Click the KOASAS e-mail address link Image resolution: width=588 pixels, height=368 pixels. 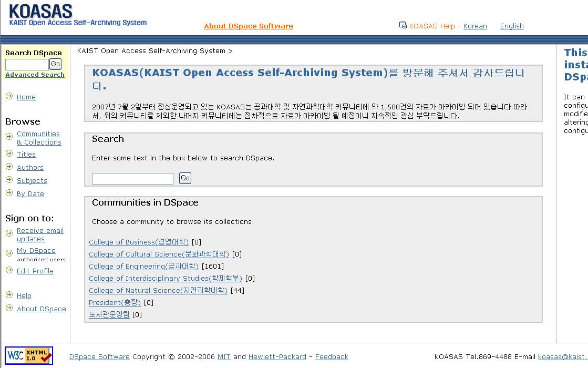pos(563,357)
